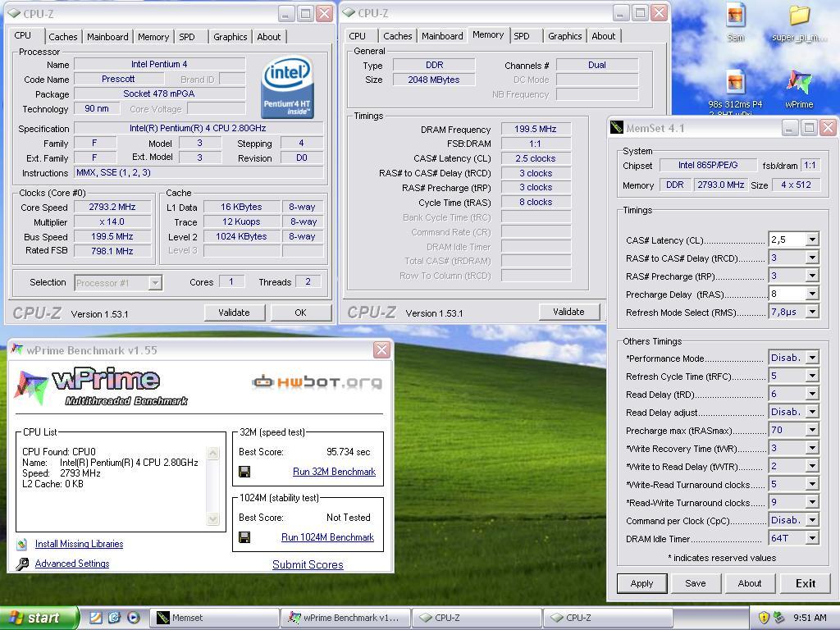Screen dimensions: 840x630
Task: Click the CPU List scrollbar up arrow
Action: click(212, 453)
